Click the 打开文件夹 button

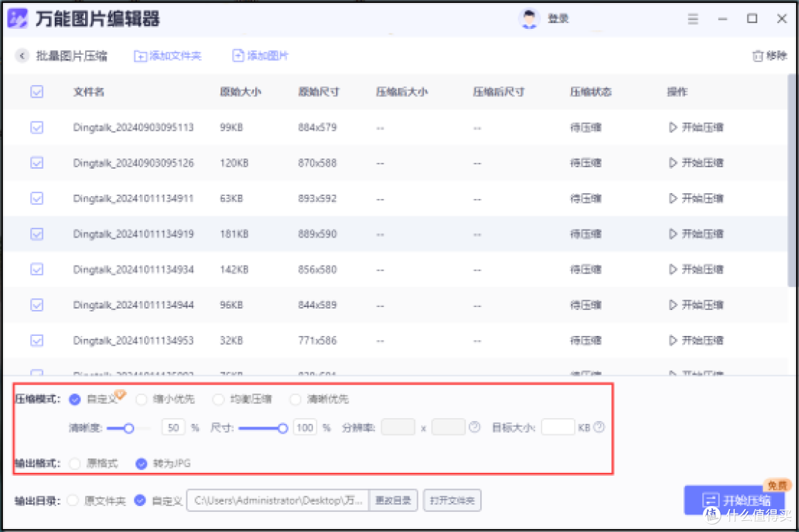click(453, 500)
